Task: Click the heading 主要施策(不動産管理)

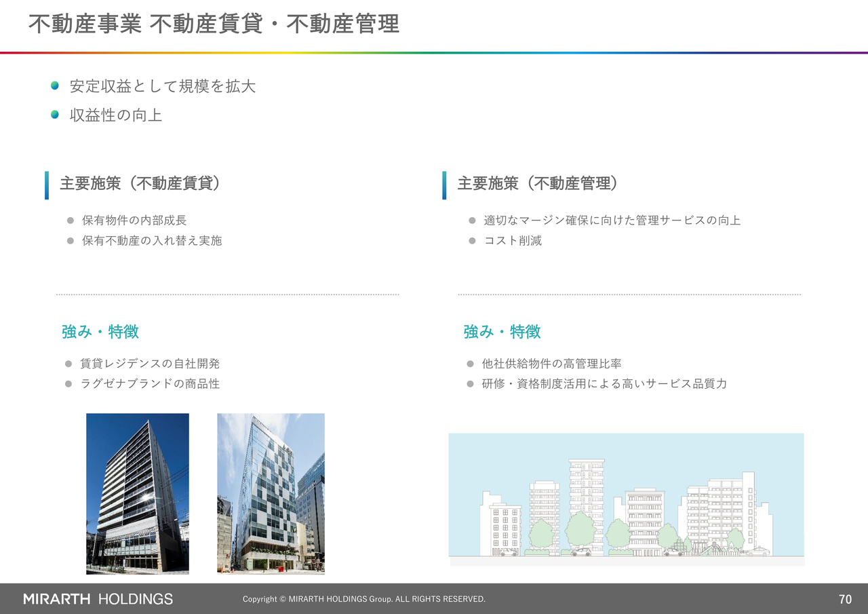Action: (x=538, y=183)
